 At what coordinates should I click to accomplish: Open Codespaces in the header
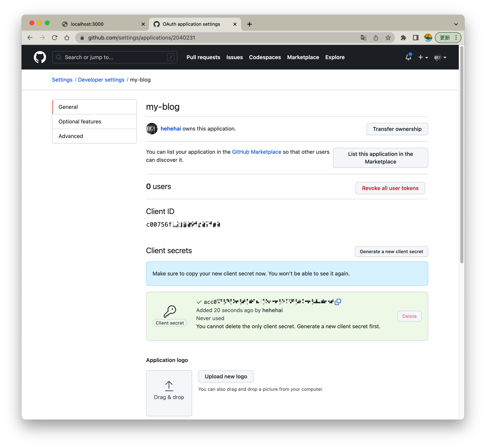265,57
